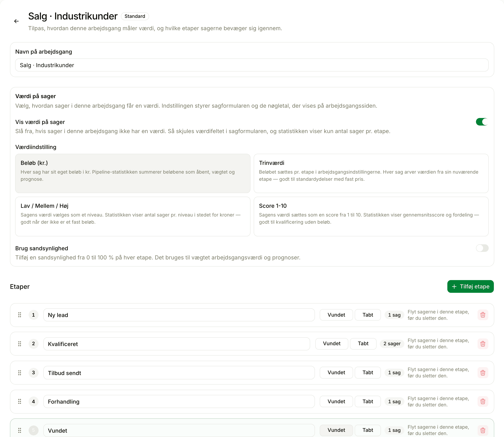Mark Forhandling stage as Vundet

[x=336, y=401]
